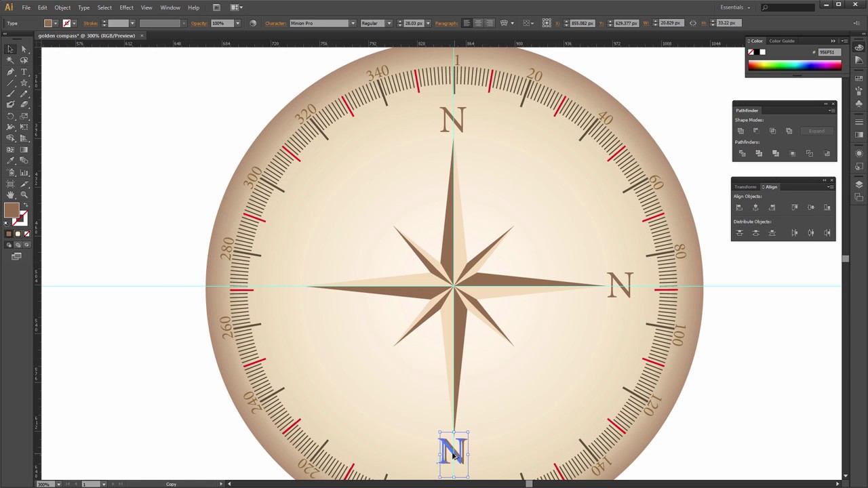The width and height of the screenshot is (868, 488).
Task: Open the Object menu
Action: point(62,7)
